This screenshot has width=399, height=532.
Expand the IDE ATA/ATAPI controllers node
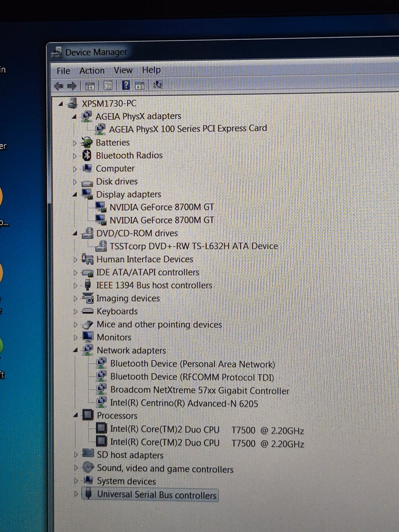(x=75, y=273)
